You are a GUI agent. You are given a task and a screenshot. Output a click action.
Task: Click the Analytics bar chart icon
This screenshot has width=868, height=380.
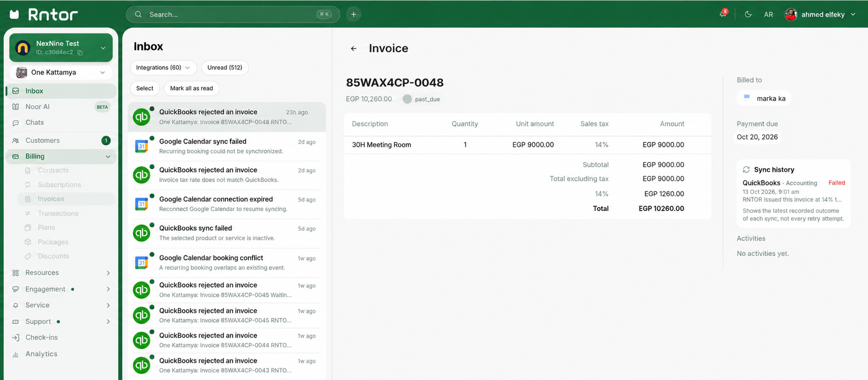[x=16, y=354]
